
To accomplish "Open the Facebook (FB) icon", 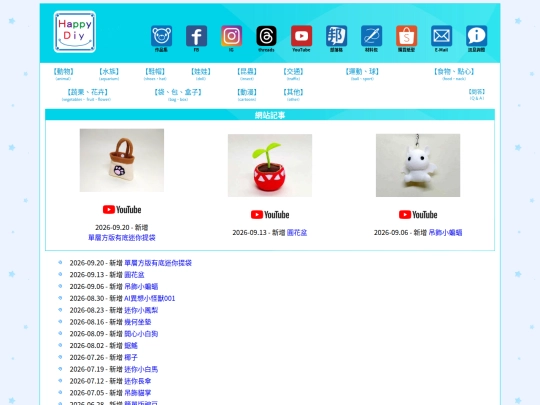I will 196,36.
